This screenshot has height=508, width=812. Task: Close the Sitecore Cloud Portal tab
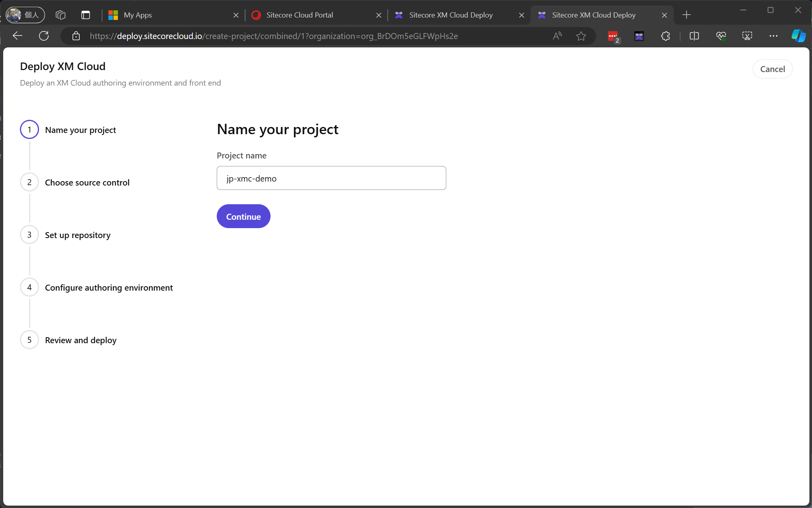pyautogui.click(x=379, y=15)
